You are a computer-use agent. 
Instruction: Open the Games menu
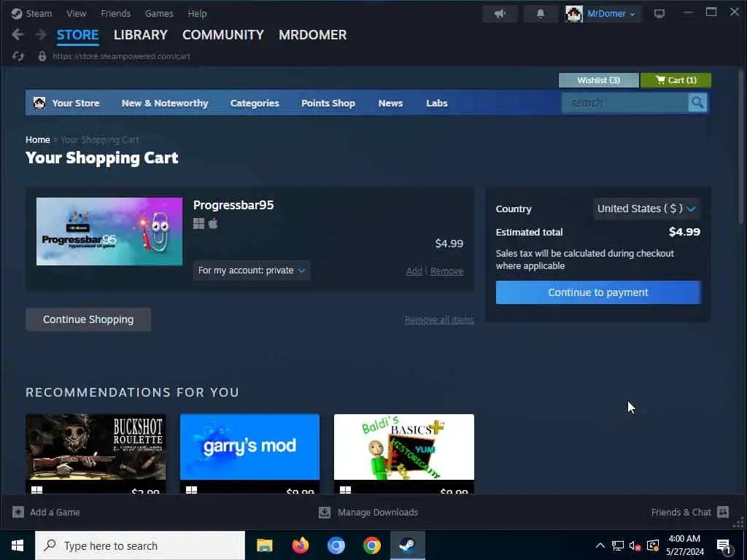(159, 13)
